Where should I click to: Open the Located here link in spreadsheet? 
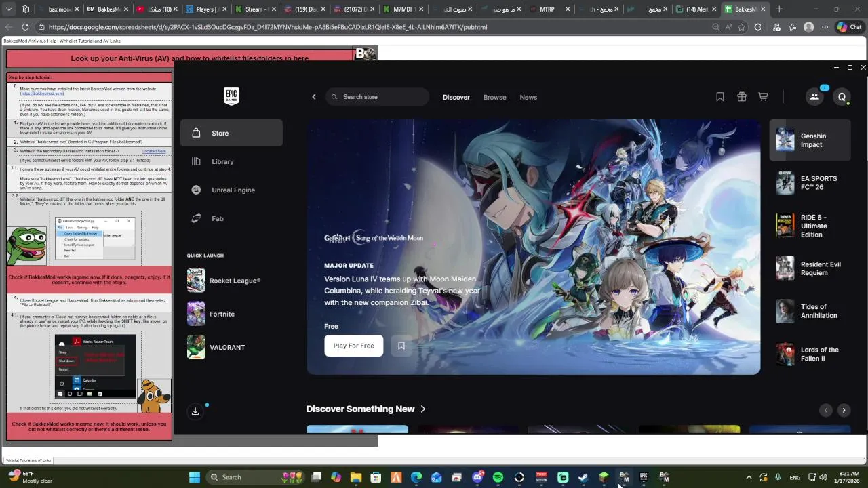[154, 151]
